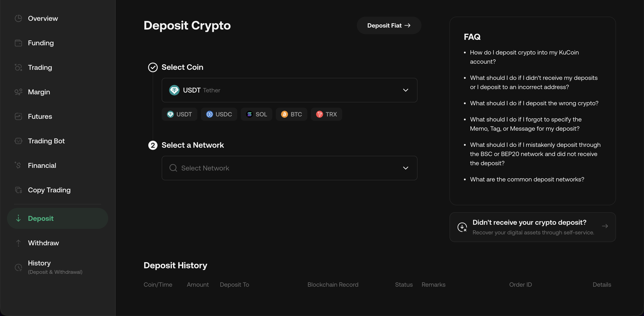
Task: Click the History clock icon
Action: tap(18, 268)
